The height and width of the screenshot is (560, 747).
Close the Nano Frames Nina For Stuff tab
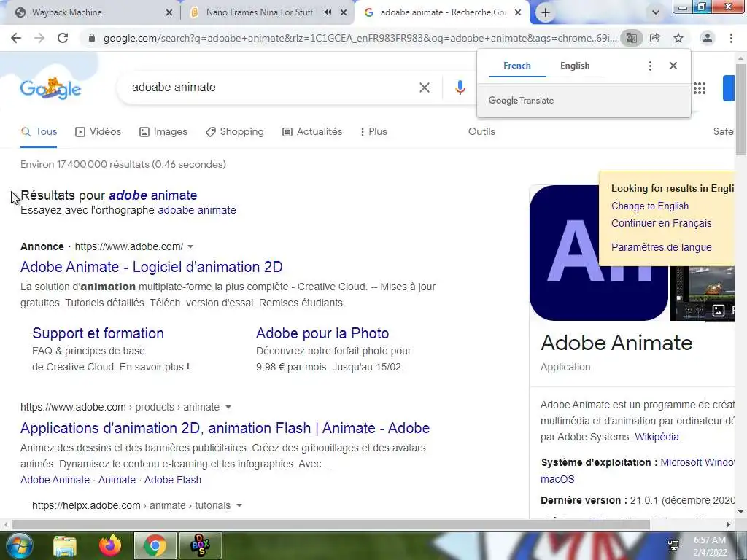[344, 13]
